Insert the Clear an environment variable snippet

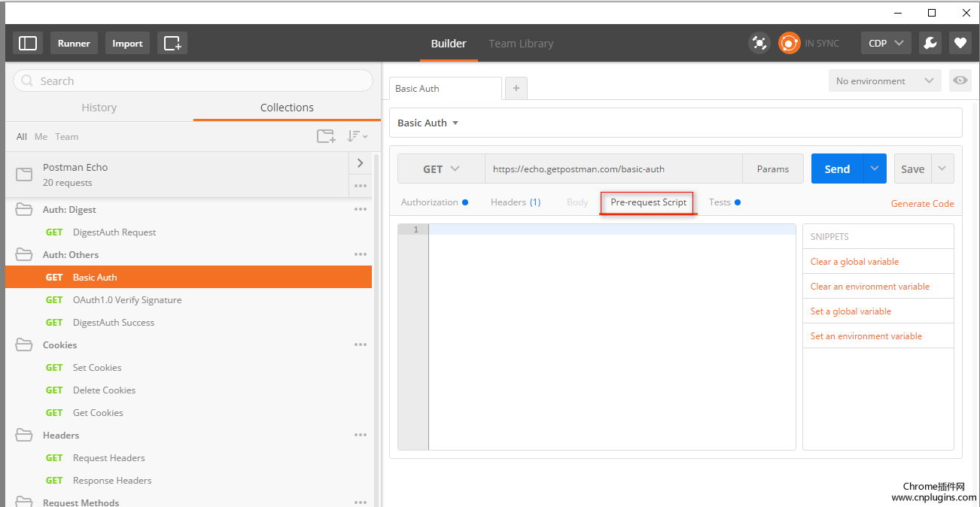pos(870,287)
